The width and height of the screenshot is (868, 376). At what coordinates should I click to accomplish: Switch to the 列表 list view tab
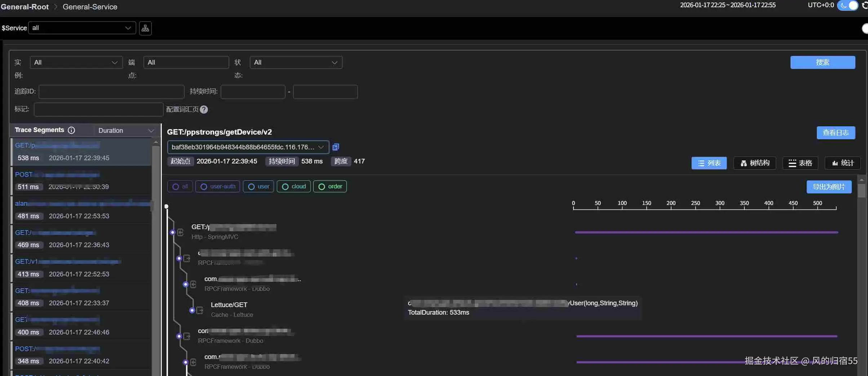point(709,163)
